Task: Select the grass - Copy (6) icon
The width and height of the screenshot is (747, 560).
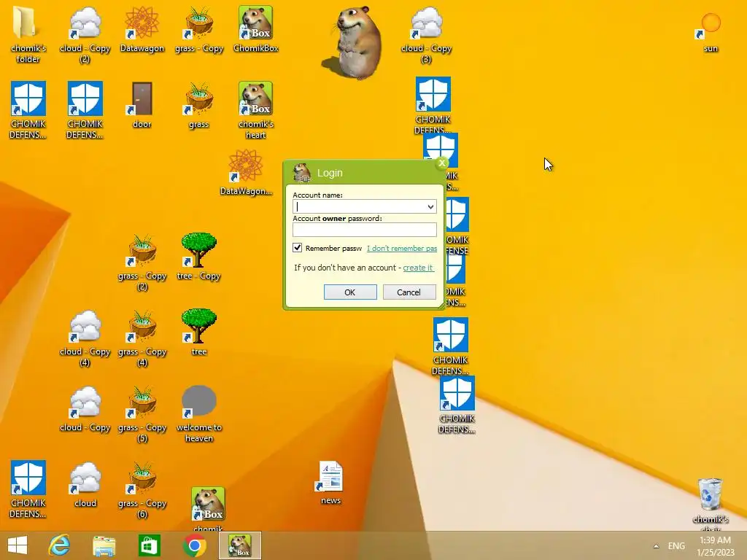Action: 142,489
